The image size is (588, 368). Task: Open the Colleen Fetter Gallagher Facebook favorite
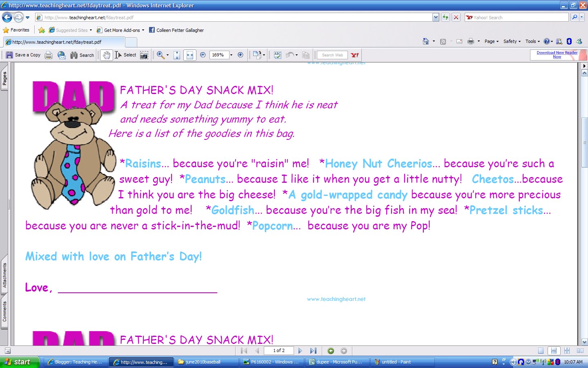[176, 30]
